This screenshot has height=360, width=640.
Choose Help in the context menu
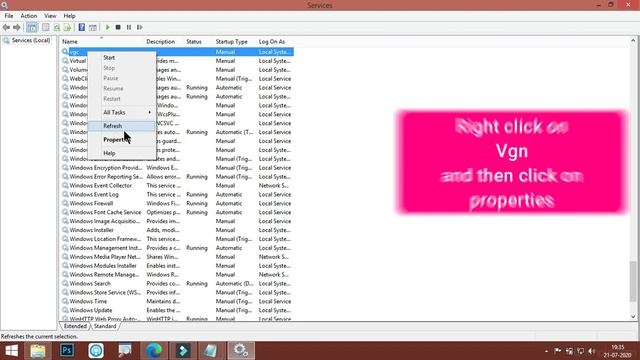click(x=122, y=153)
